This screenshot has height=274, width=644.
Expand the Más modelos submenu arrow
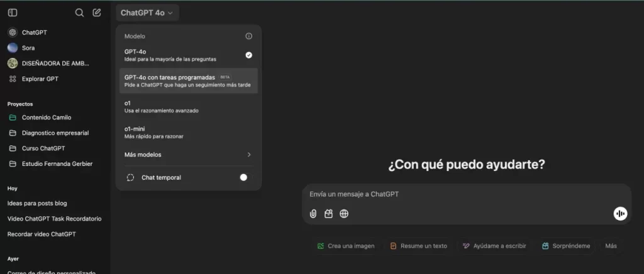[x=249, y=155]
